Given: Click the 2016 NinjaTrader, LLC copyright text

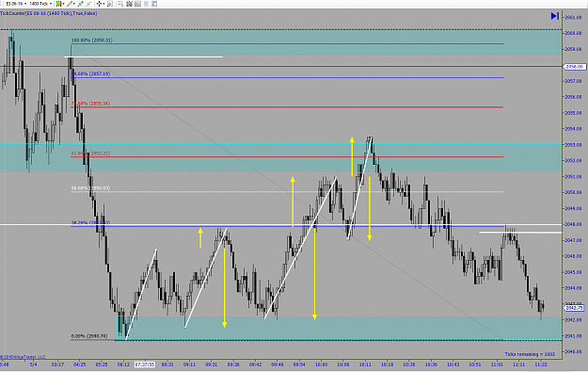Looking at the screenshot, I should (24, 357).
